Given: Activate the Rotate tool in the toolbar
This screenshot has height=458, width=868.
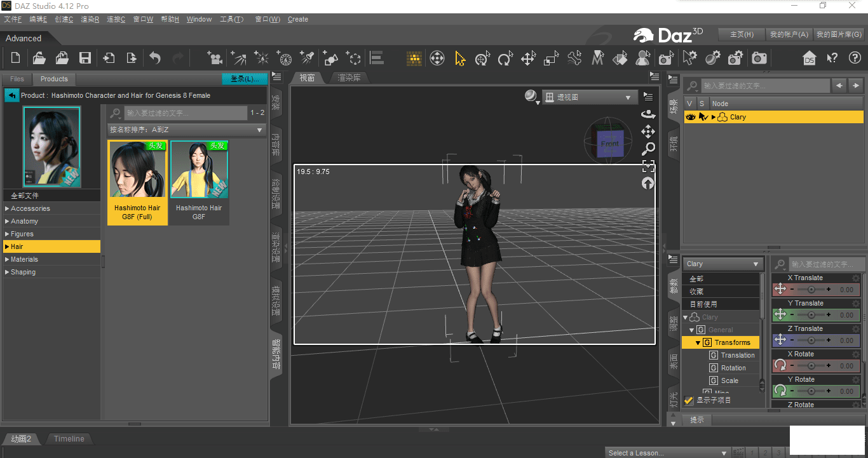Looking at the screenshot, I should [x=505, y=59].
